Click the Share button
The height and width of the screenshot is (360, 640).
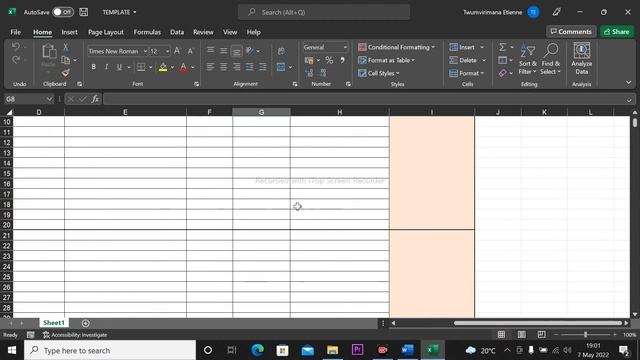[x=617, y=31]
